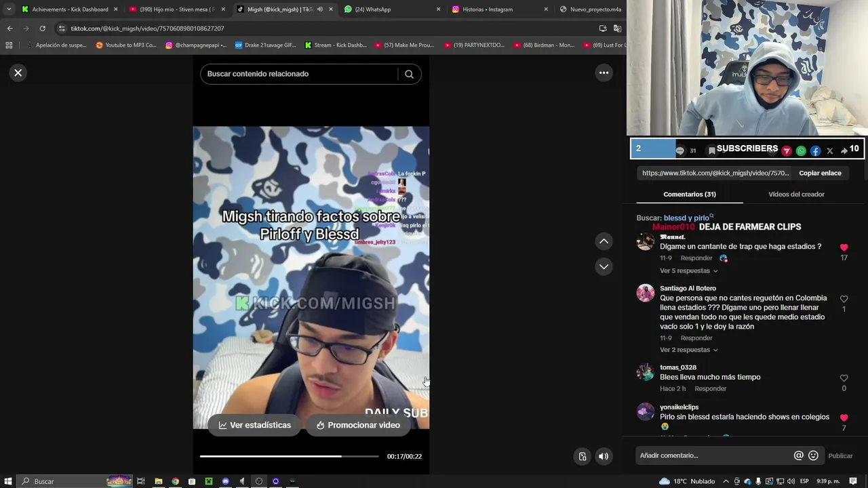868x488 pixels.
Task: Open the tab search dropdown arrow
Action: click(x=8, y=9)
